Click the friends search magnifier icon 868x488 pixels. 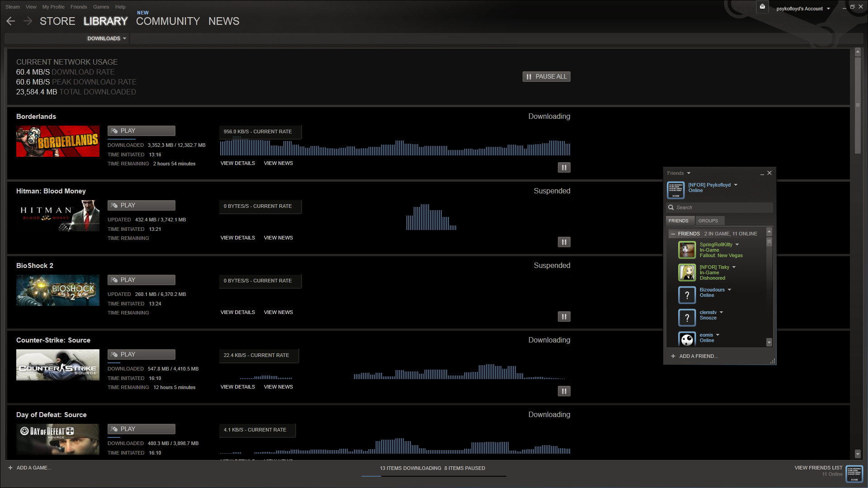coord(671,207)
